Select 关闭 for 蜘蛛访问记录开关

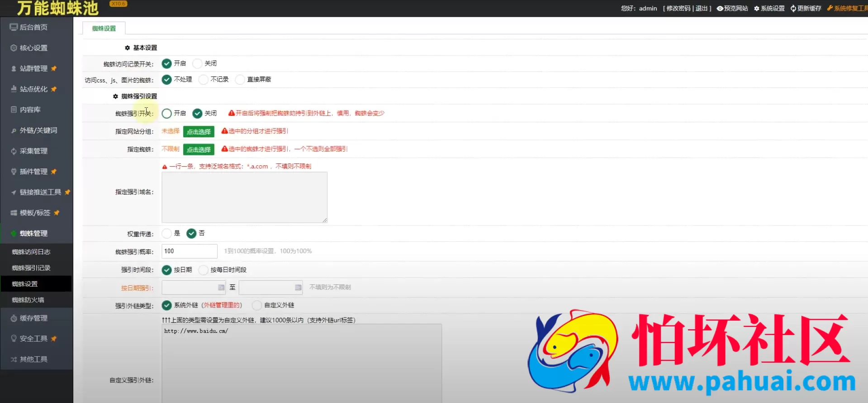click(197, 63)
